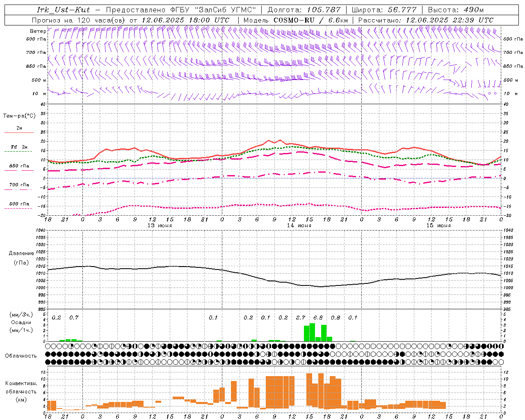Click the station name Irk_Ust-Kut in header

[64, 10]
